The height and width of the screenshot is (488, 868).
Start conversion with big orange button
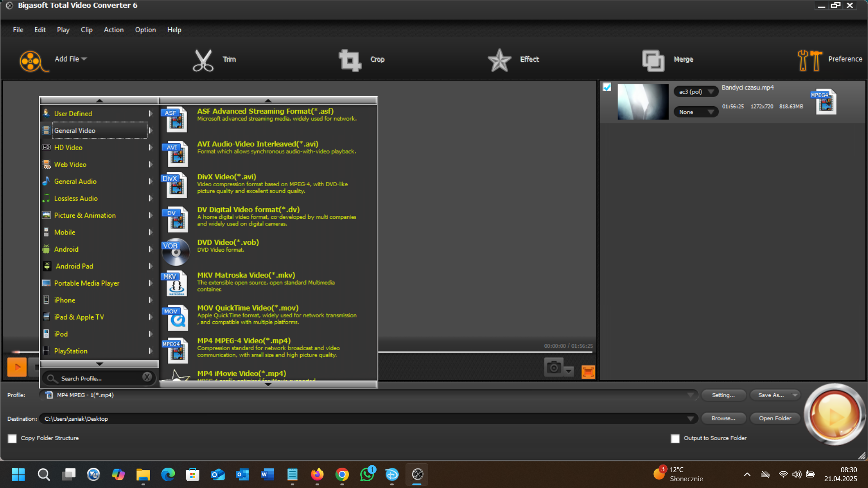tap(835, 414)
